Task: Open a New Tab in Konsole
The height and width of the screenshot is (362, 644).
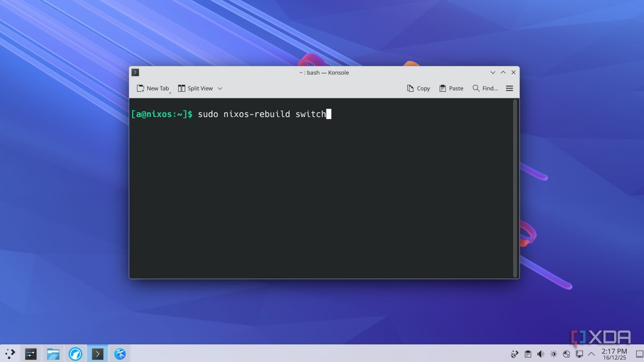Action: click(x=153, y=88)
